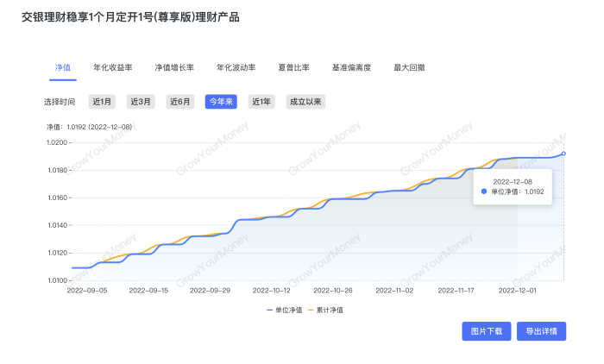Export details with 导出详情 button
Screen dimensions: 604x364
click(542, 331)
